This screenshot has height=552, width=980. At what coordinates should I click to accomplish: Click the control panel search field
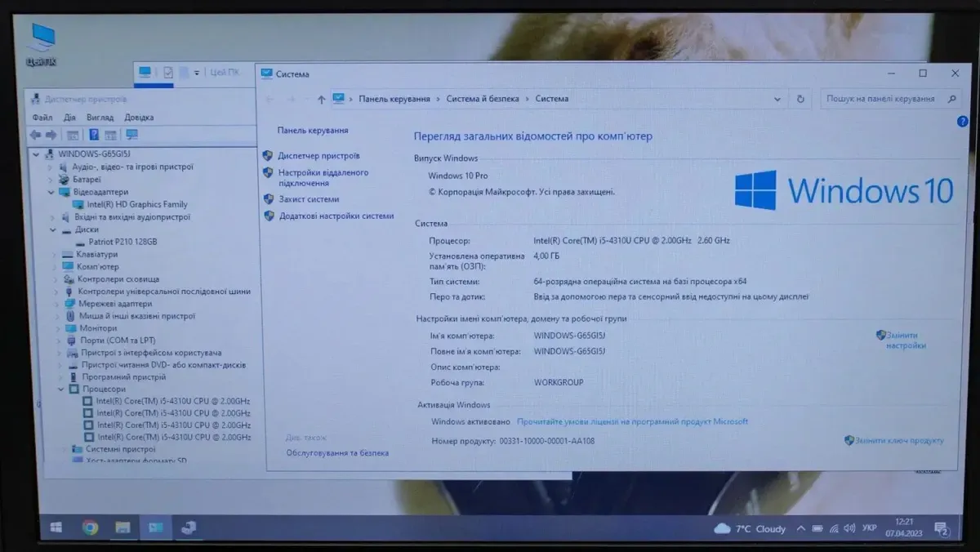880,99
